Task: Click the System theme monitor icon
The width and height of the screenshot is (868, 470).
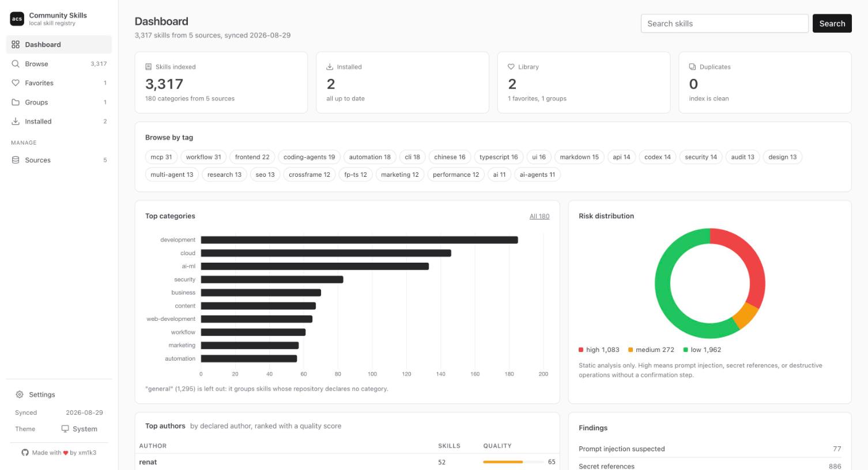Action: point(65,429)
